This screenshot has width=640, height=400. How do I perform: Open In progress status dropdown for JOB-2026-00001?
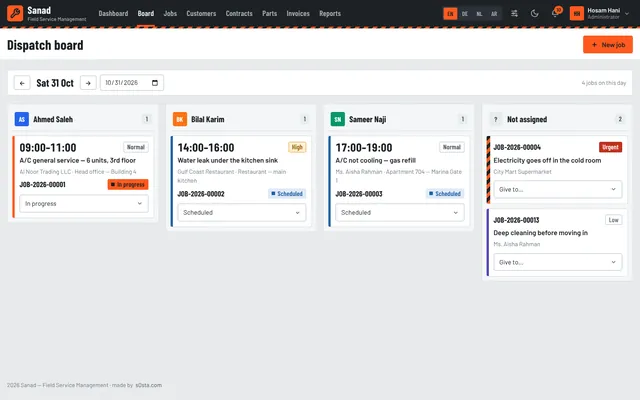84,203
